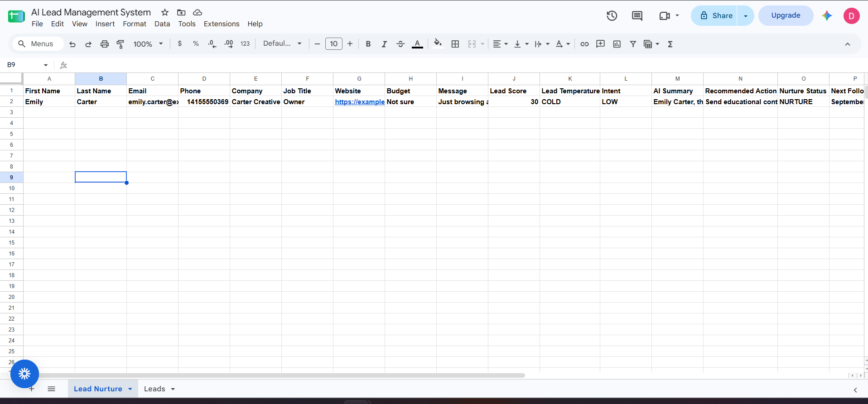Open the Google Sheets home icon

[x=16, y=16]
